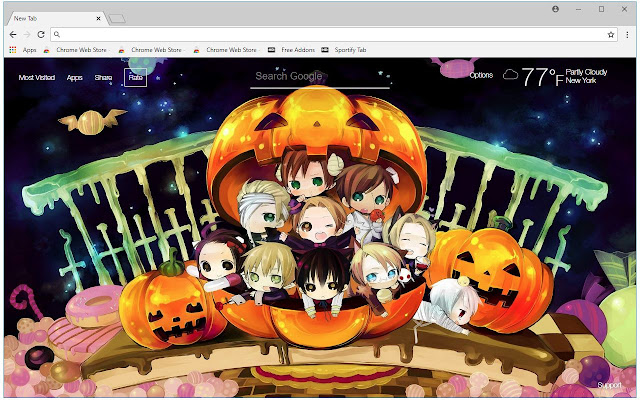
Task: Open the Options link
Action: coord(481,75)
